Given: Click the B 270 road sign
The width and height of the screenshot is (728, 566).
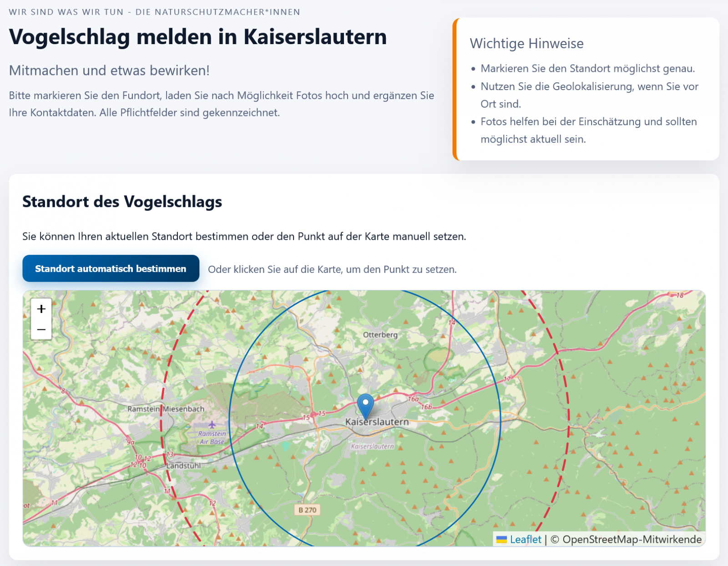Looking at the screenshot, I should pos(308,510).
